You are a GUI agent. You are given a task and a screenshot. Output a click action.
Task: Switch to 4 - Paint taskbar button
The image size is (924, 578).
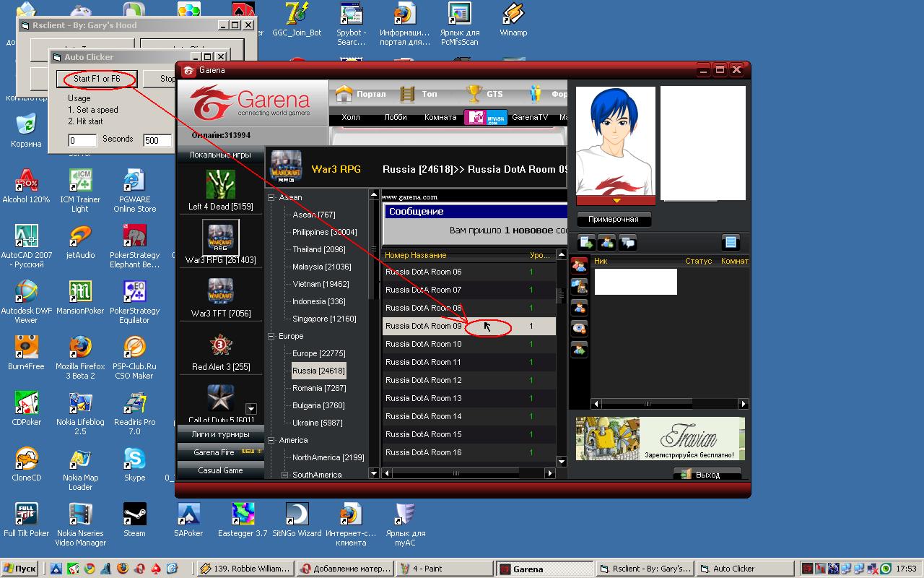point(443,569)
